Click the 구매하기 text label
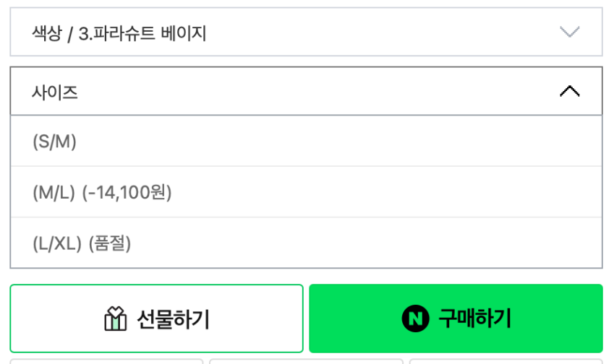Viewport: 614px width, 364px height. [x=474, y=318]
